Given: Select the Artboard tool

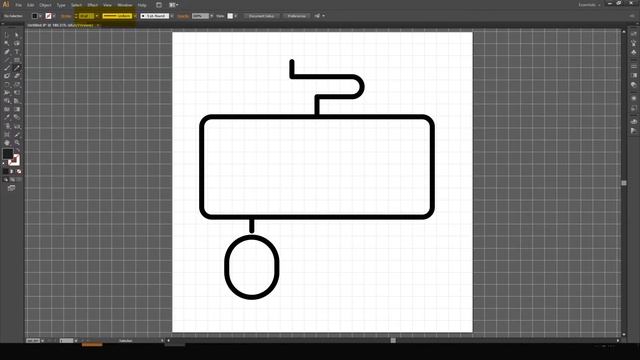Looking at the screenshot, I should 7,134.
